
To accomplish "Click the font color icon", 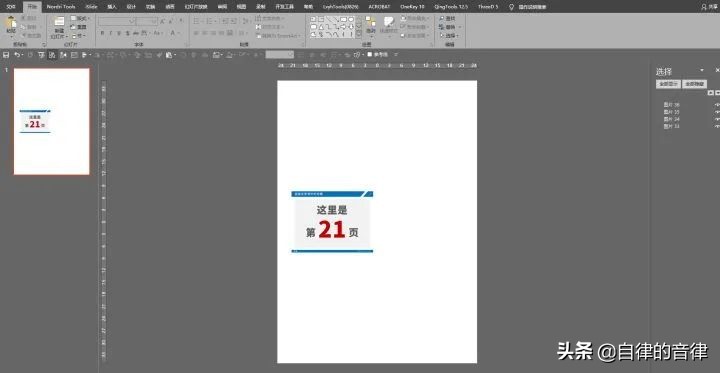I will tap(173, 33).
